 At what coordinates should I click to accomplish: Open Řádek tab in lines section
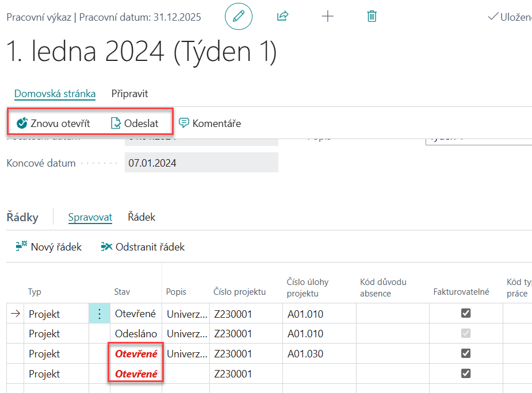141,217
